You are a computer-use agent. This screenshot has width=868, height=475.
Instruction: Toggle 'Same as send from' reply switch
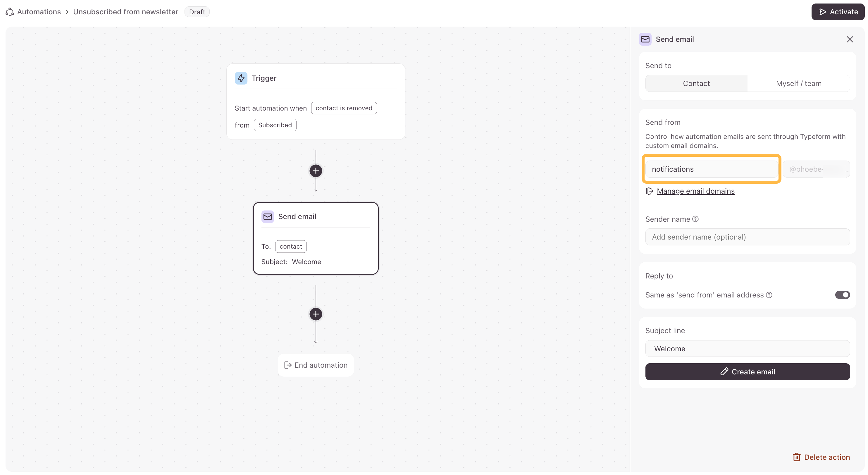coord(842,295)
